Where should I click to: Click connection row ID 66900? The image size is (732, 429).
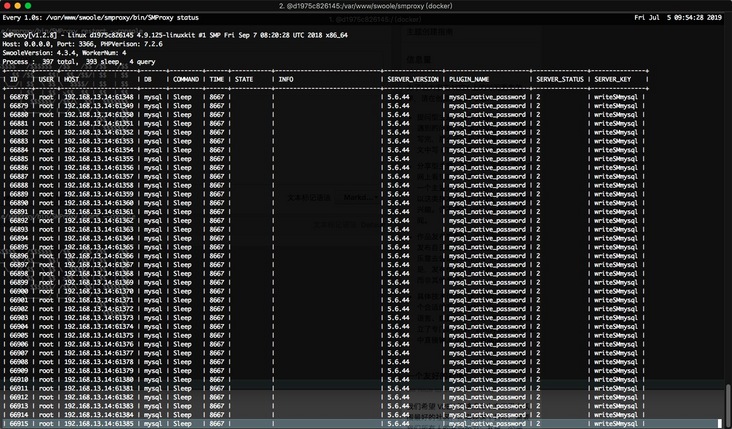coord(19,291)
